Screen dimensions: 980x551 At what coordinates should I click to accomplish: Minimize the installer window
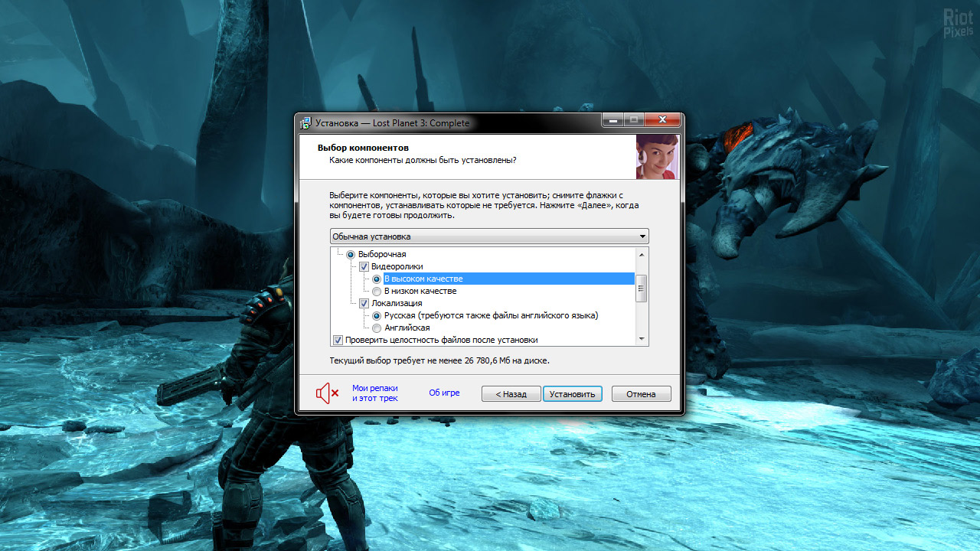click(612, 121)
